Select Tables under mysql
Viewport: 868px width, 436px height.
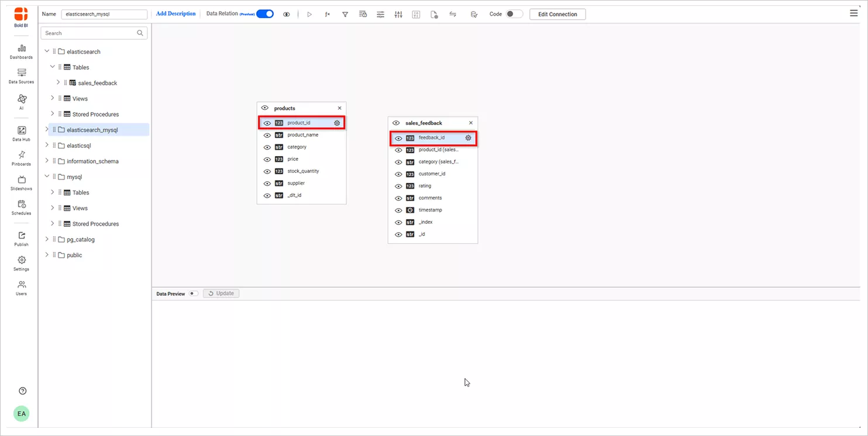[x=81, y=192]
